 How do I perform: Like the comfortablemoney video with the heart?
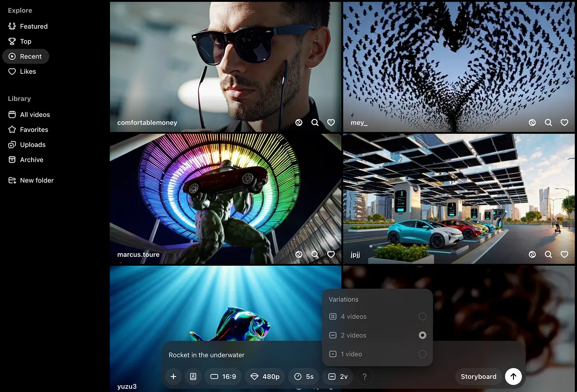coord(331,123)
